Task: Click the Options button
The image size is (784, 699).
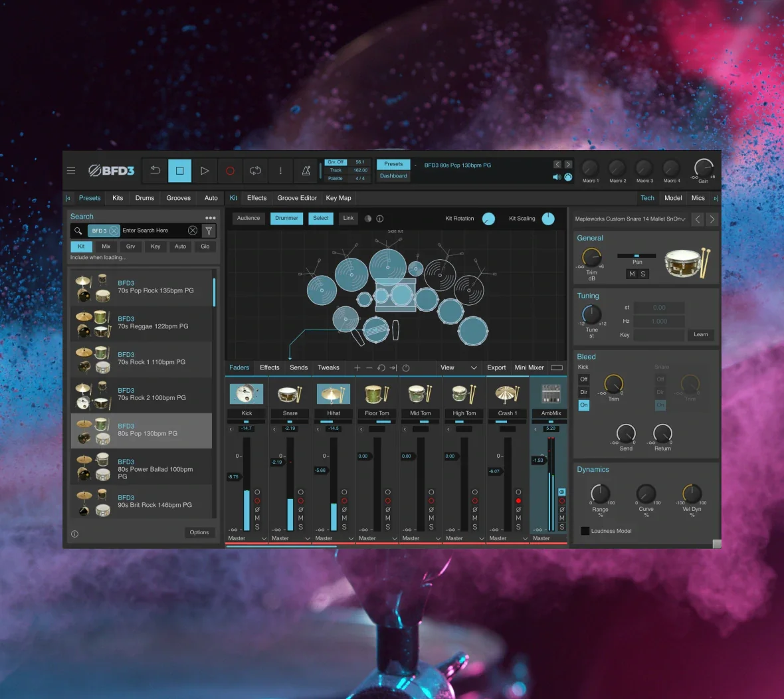Action: coord(199,532)
